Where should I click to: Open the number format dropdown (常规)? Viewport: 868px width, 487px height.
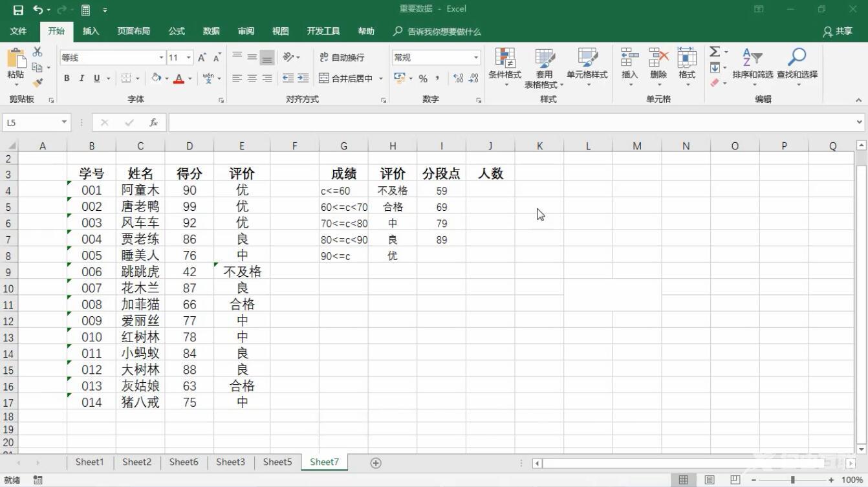(x=476, y=58)
